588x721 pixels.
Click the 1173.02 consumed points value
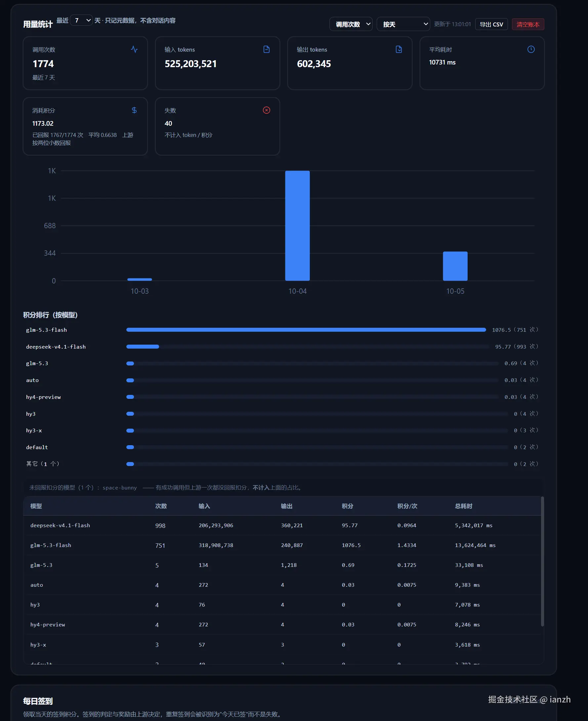(43, 123)
